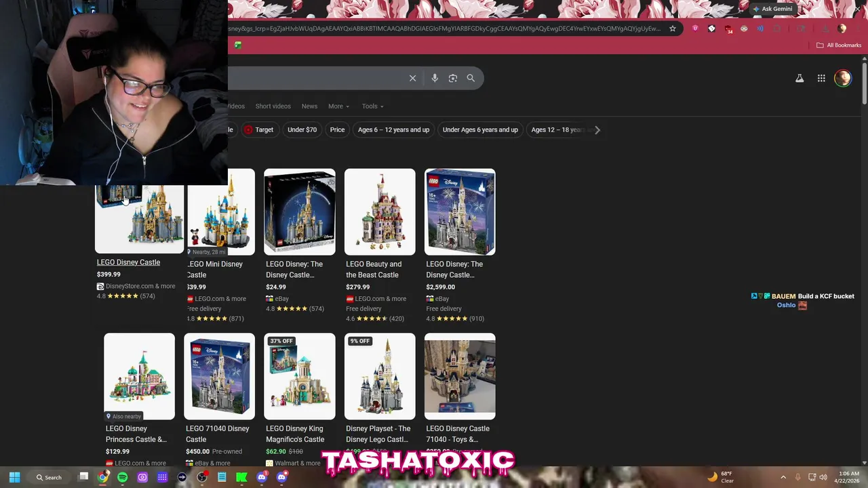
Task: Open LEGO Beauty and the Beast Castle image
Action: point(380,211)
